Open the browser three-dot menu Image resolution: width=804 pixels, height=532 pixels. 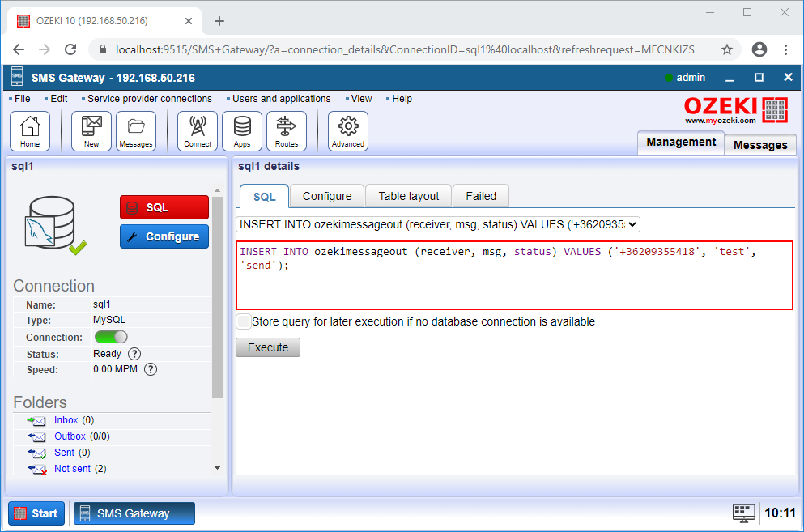(x=785, y=49)
